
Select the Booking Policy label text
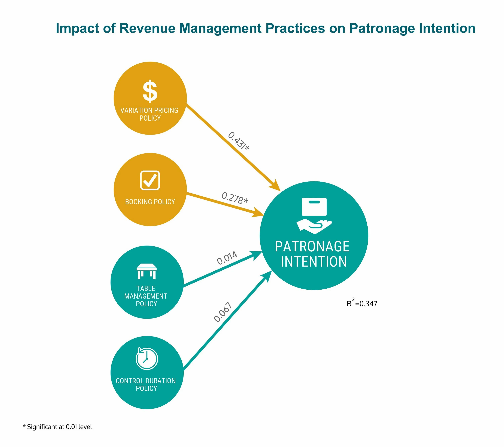pyautogui.click(x=150, y=202)
